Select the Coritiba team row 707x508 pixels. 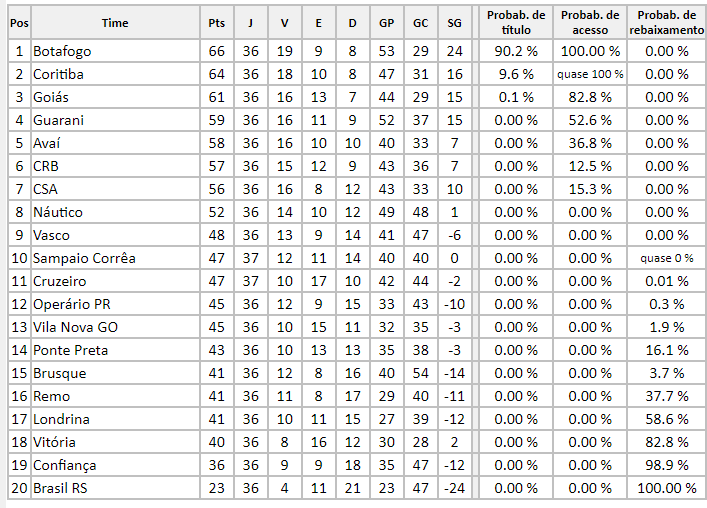point(58,74)
